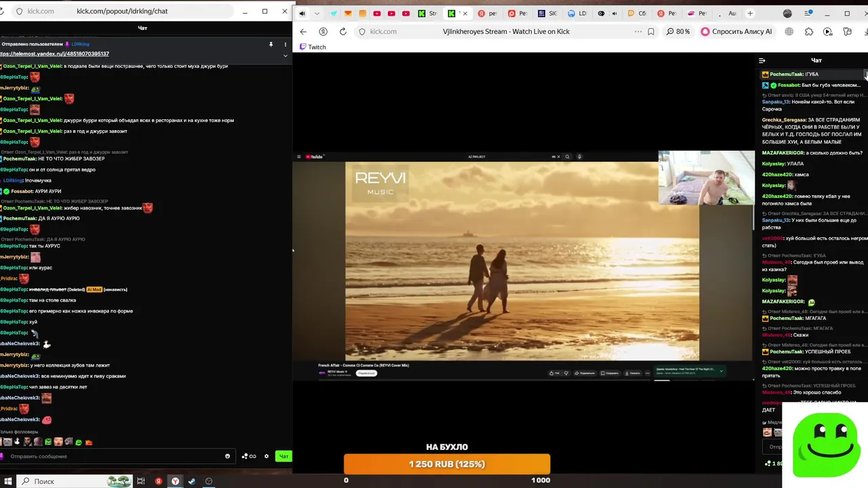The width and height of the screenshot is (868, 488).
Task: Open the page three-dot menu in address bar
Action: click(x=638, y=31)
